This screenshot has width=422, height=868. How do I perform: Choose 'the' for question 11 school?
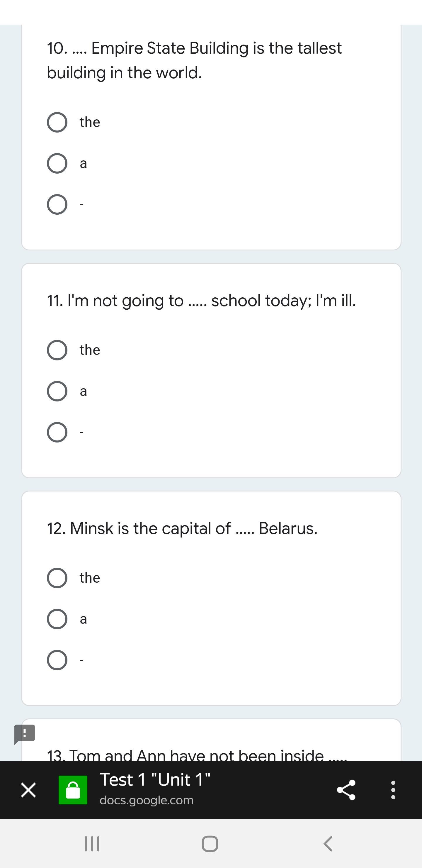(x=57, y=350)
